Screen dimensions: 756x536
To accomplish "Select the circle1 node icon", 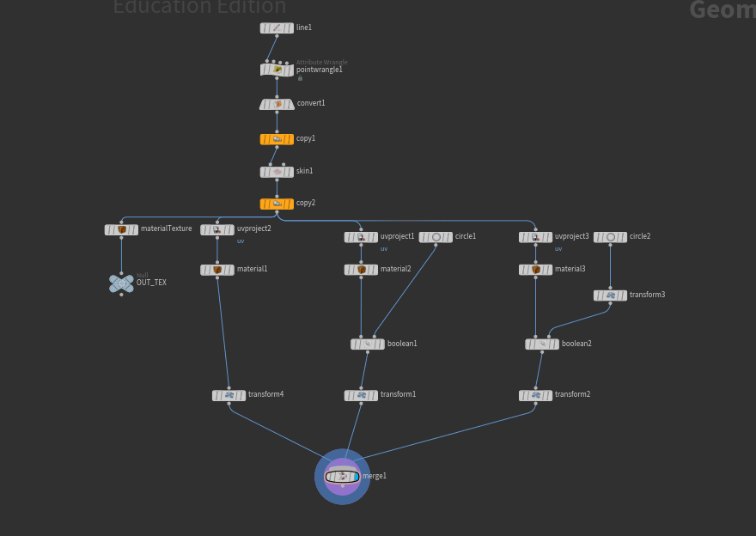I will tap(436, 237).
